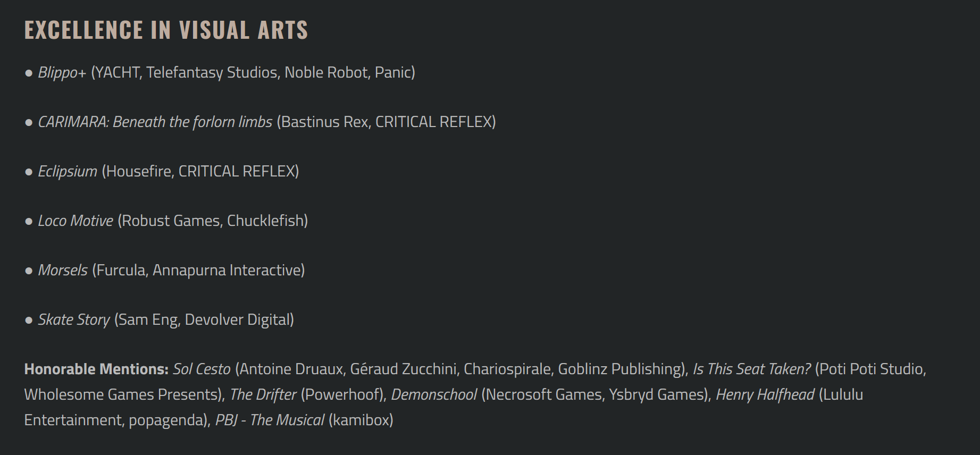Image resolution: width=980 pixels, height=455 pixels.
Task: Click the bullet point before Blippo+
Action: pos(29,73)
